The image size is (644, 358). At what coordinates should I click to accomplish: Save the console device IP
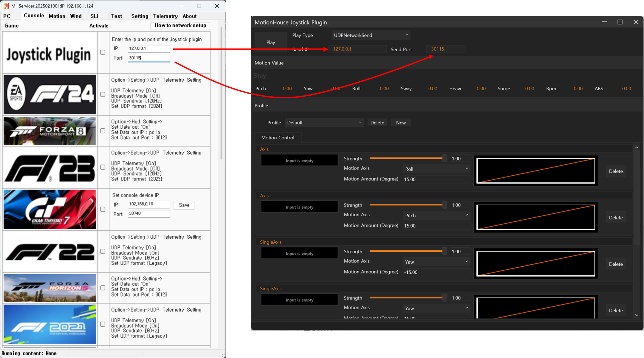[x=184, y=205]
